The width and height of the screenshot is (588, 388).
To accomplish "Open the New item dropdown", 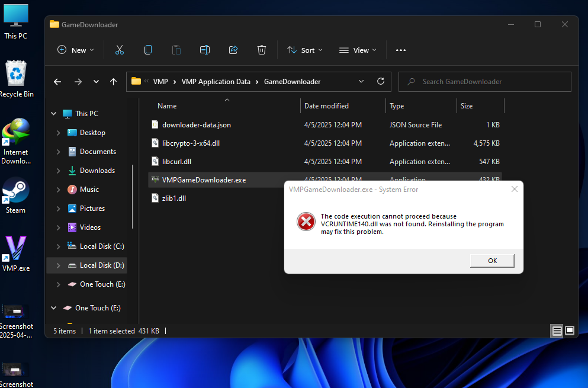I will click(76, 50).
